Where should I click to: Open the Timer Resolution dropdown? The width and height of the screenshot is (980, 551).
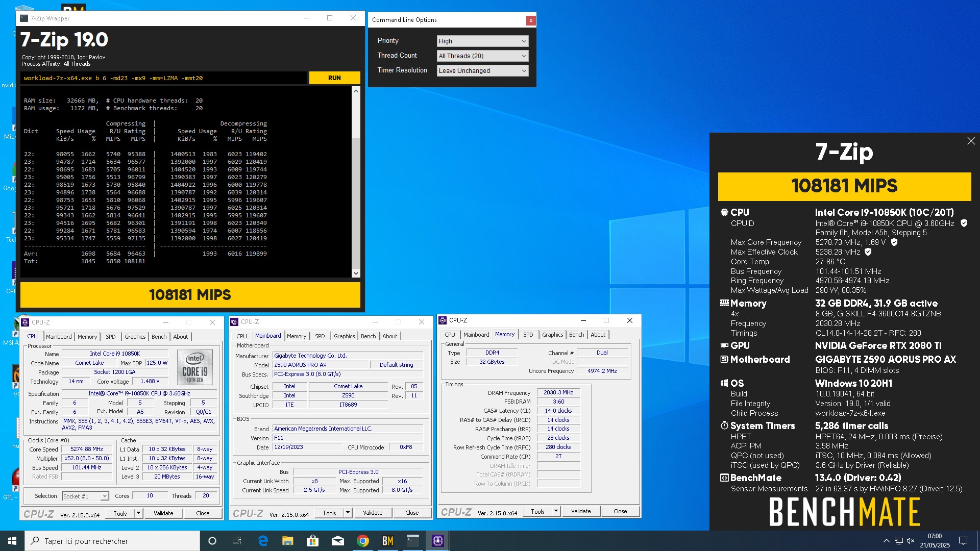point(482,70)
